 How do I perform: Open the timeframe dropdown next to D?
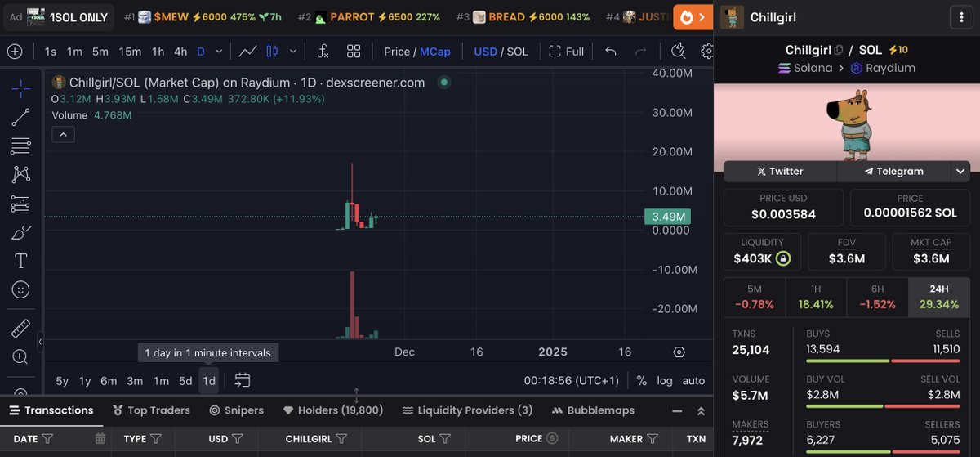219,52
